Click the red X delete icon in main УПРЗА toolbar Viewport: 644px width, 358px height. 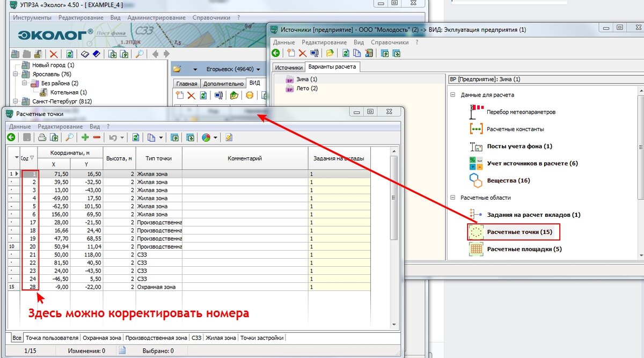tap(54, 54)
